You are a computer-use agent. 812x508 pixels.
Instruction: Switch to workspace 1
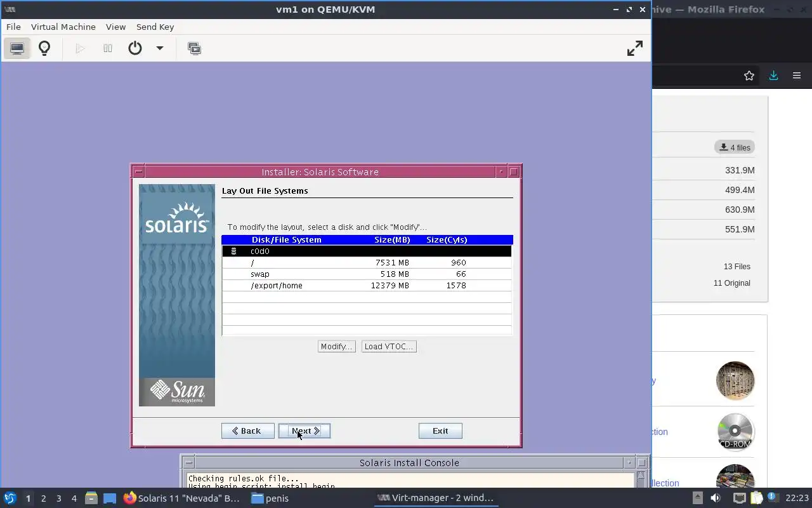28,498
